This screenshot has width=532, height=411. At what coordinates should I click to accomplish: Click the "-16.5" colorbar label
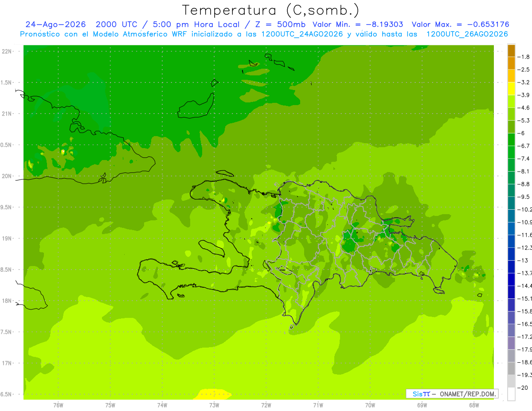[x=525, y=324]
